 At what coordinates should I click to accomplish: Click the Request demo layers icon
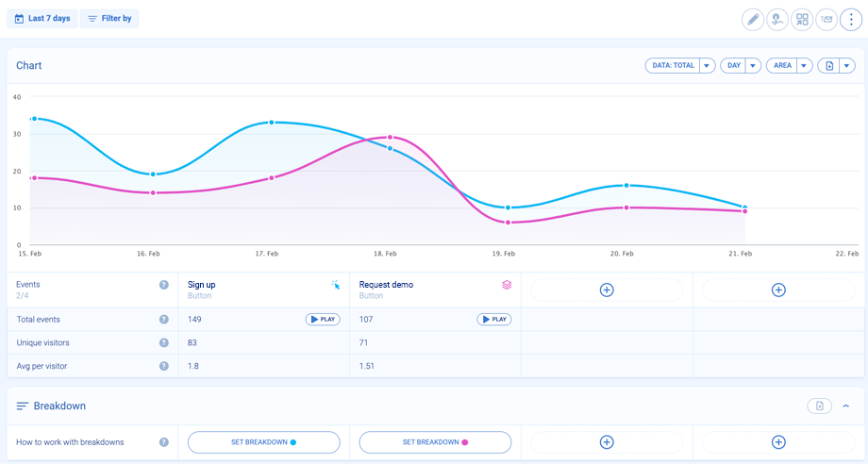(x=507, y=285)
